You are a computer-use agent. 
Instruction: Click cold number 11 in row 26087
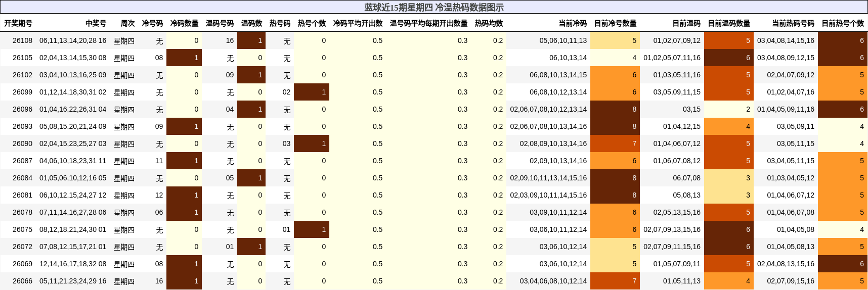[x=159, y=161]
